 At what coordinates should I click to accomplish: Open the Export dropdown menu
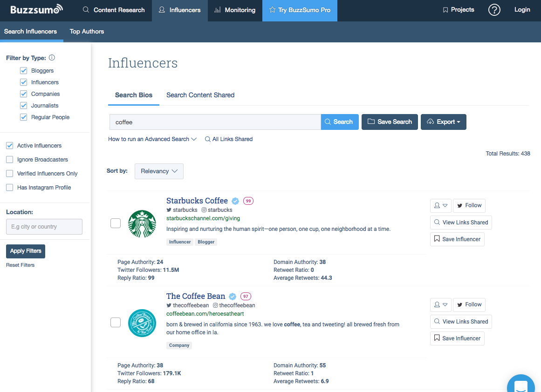click(x=443, y=122)
